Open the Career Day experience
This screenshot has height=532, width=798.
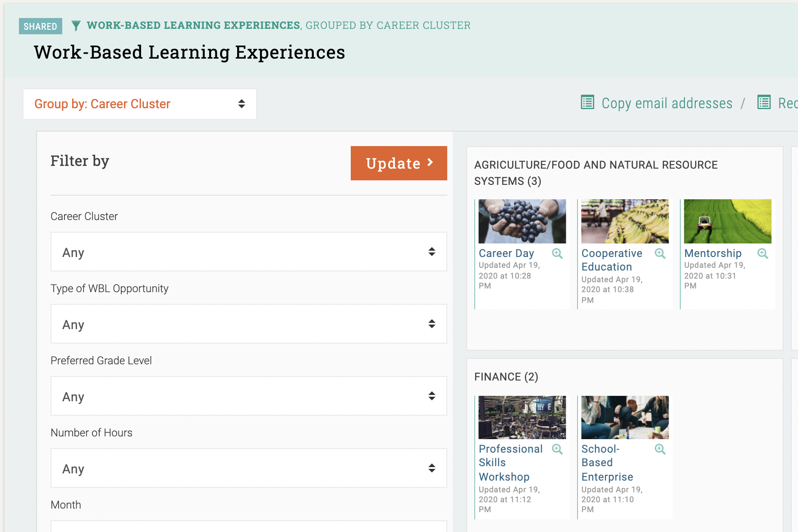tap(506, 253)
